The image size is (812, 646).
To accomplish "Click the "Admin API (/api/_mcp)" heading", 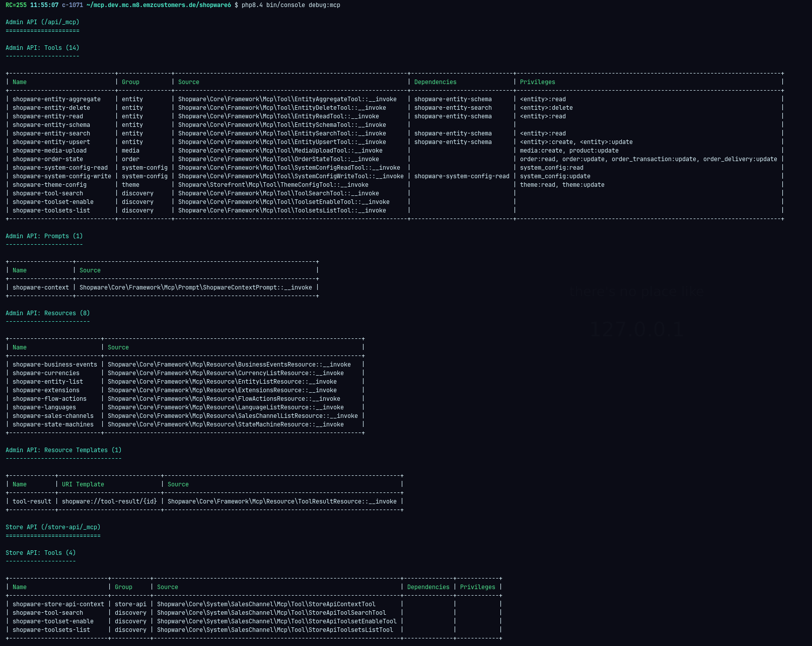I will [x=42, y=22].
